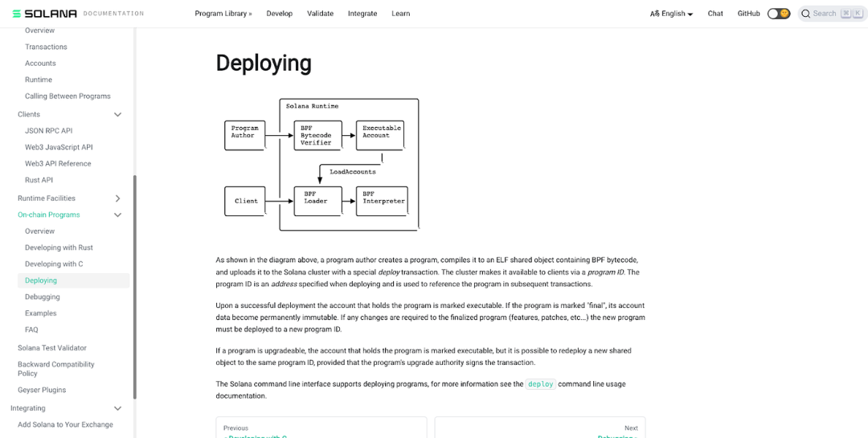Open the Learn nav item
Screen dimensions: 868x438
tap(401, 14)
